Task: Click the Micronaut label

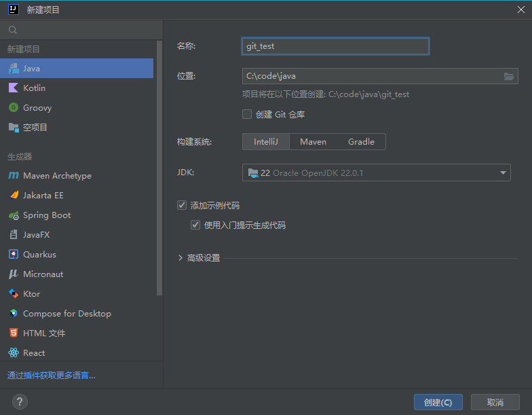Action: pos(43,274)
